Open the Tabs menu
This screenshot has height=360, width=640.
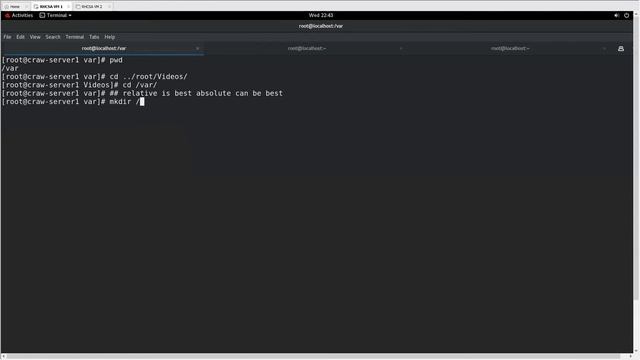94,37
